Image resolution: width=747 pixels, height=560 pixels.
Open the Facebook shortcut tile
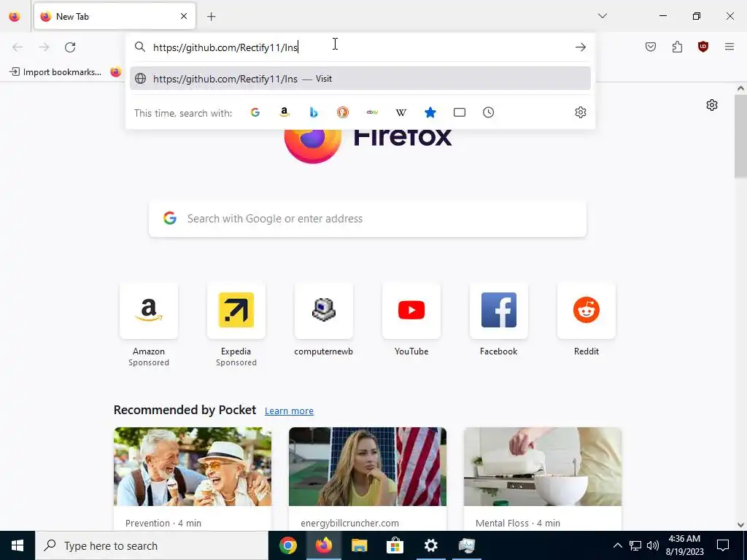pyautogui.click(x=499, y=311)
